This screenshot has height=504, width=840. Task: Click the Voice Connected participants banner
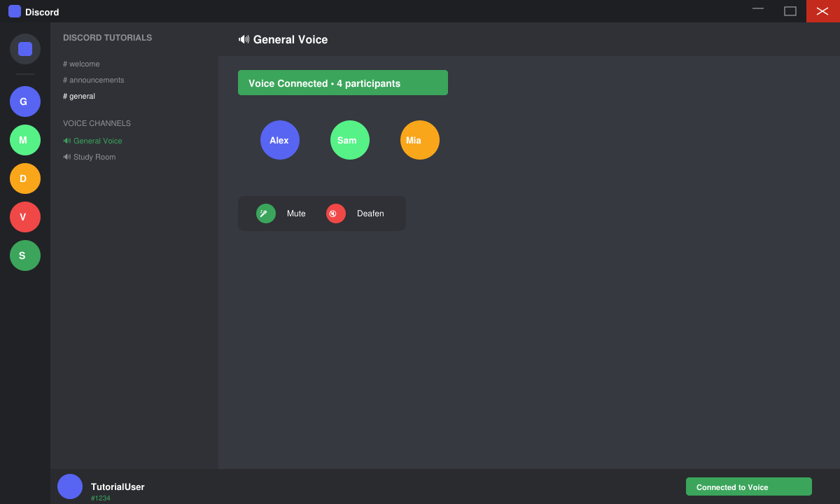pyautogui.click(x=343, y=83)
